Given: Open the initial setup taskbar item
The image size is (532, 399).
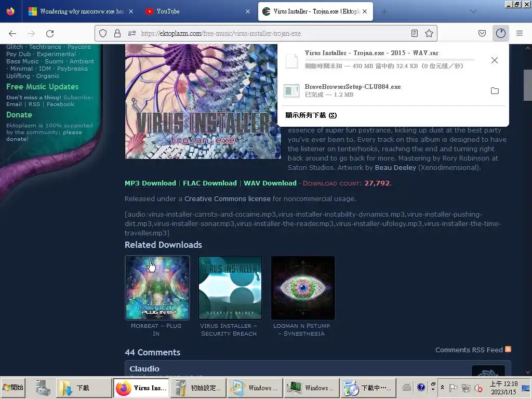Looking at the screenshot, I should click(x=198, y=388).
